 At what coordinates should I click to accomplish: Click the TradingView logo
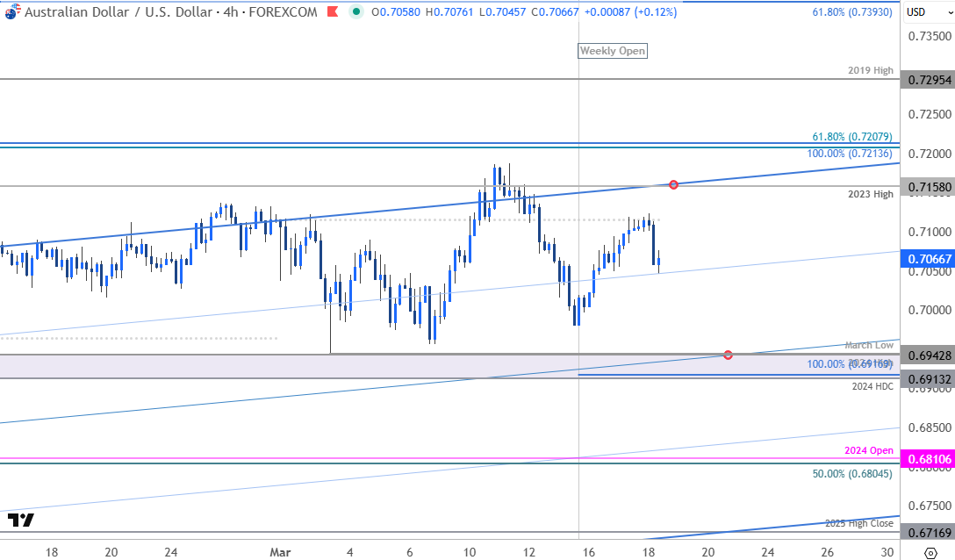[x=21, y=520]
